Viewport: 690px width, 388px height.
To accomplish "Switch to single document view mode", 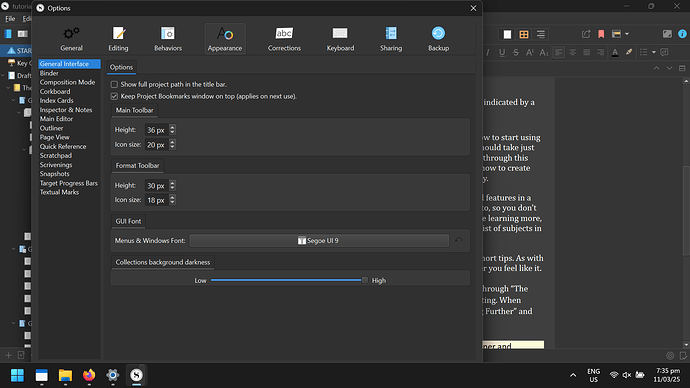I will [507, 34].
